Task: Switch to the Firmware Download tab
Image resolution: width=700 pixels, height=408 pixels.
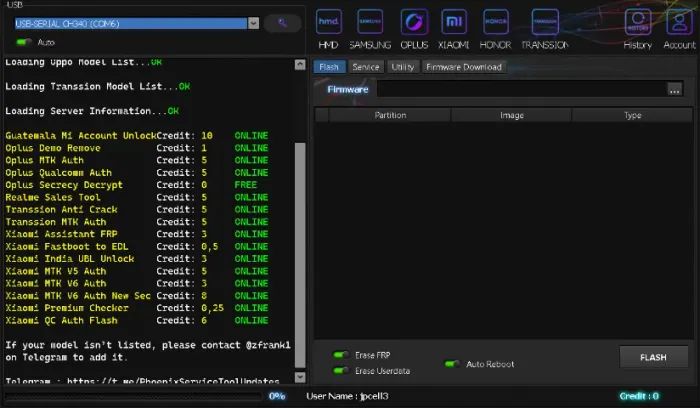Action: click(464, 67)
